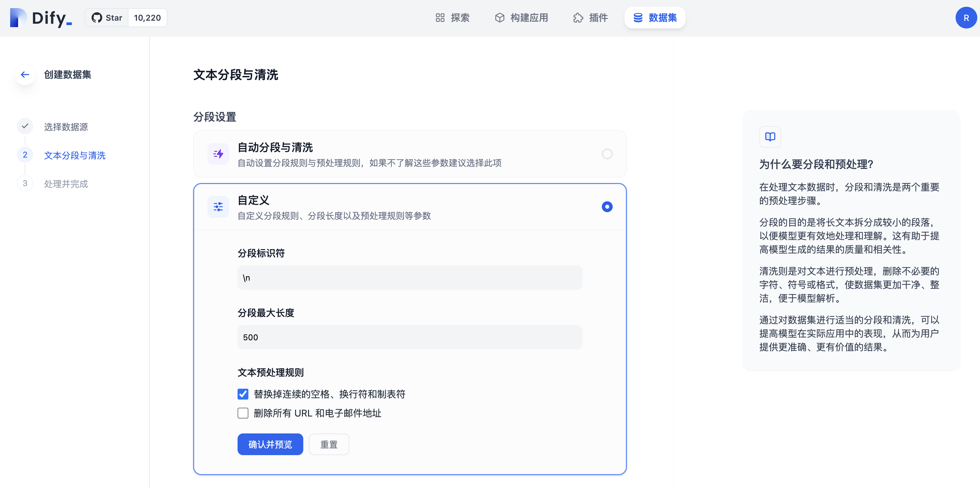Screen dimensions: 980x488
Task: Go to the 插件 tab
Action: (x=590, y=18)
